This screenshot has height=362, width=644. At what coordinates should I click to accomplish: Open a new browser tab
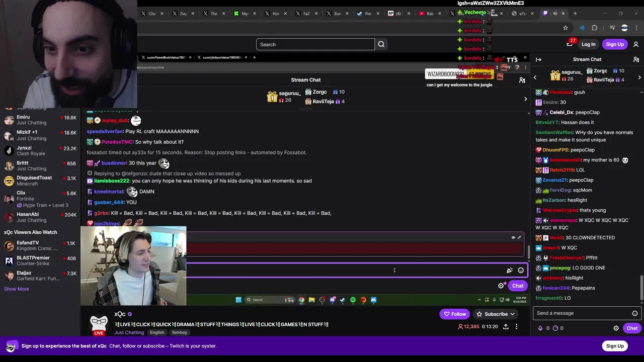pyautogui.click(x=575, y=14)
